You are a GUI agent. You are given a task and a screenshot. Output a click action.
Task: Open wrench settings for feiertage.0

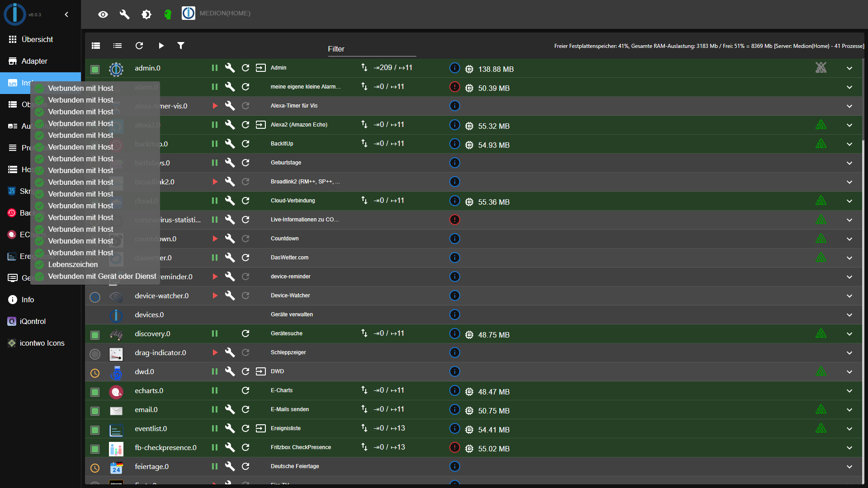coord(230,466)
